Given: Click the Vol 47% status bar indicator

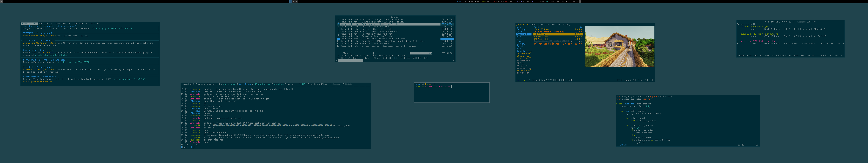Looking at the screenshot, I should pyautogui.click(x=551, y=2).
